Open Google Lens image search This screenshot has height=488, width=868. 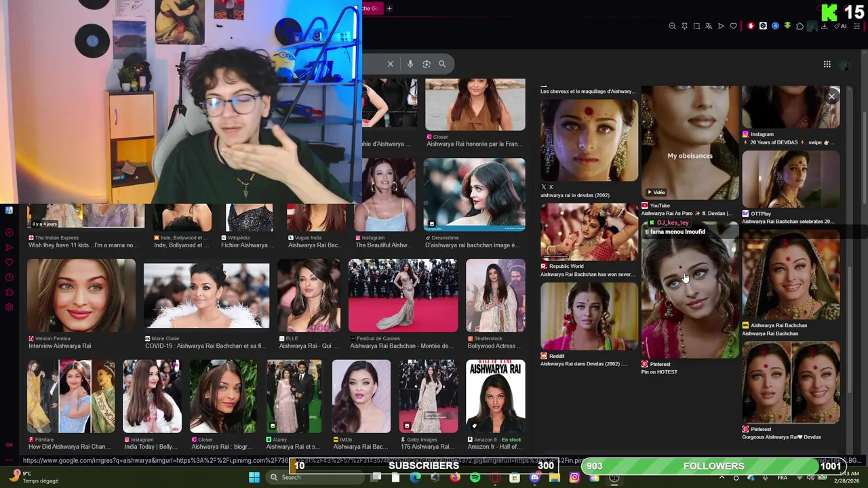[x=427, y=64]
